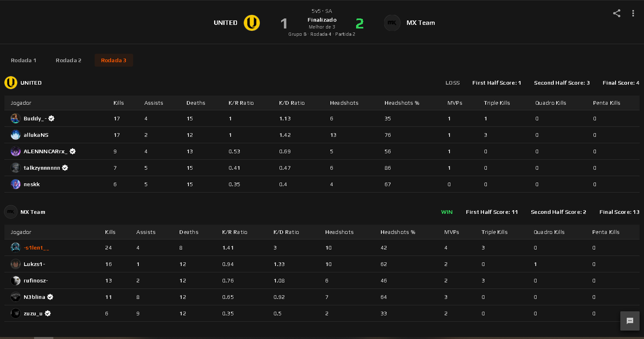Click UNITED Final Score: 4 text

click(x=621, y=83)
